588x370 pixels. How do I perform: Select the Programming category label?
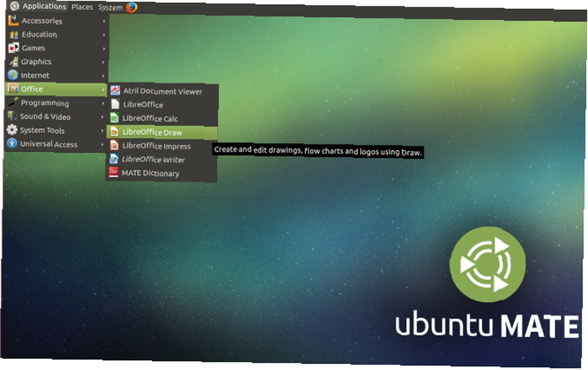tap(45, 103)
